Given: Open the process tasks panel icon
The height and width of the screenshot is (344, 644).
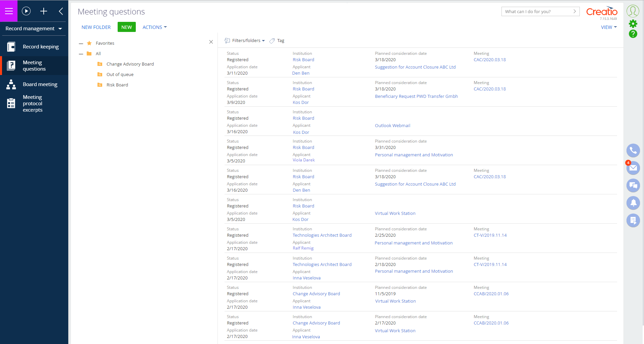Looking at the screenshot, I should (x=633, y=220).
